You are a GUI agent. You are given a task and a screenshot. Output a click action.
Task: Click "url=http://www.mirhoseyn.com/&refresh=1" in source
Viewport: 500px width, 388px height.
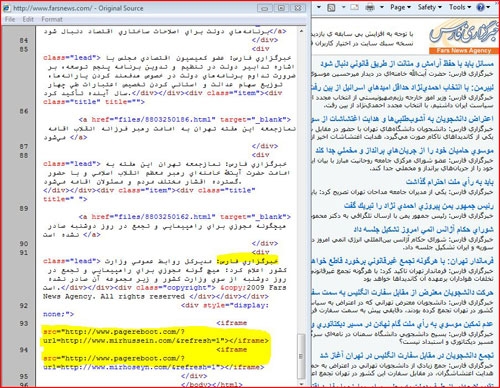[131, 367]
